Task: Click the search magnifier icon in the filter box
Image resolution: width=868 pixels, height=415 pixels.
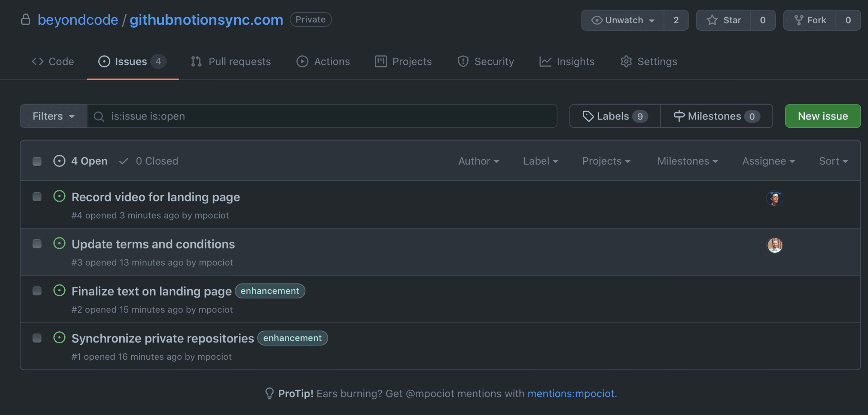Action: coord(99,117)
